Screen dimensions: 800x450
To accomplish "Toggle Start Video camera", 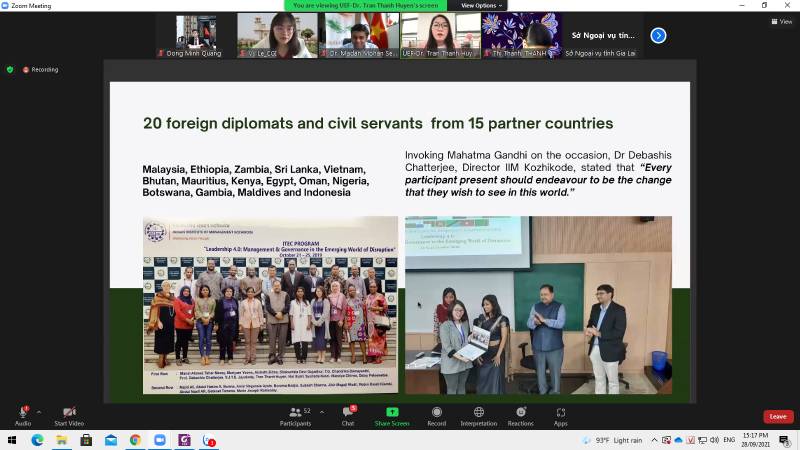I will click(68, 414).
